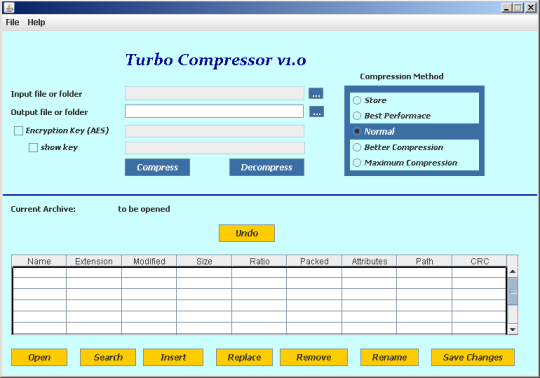Screen dimensions: 540x378
Task: Click the Output file or folder field
Action: [214, 111]
